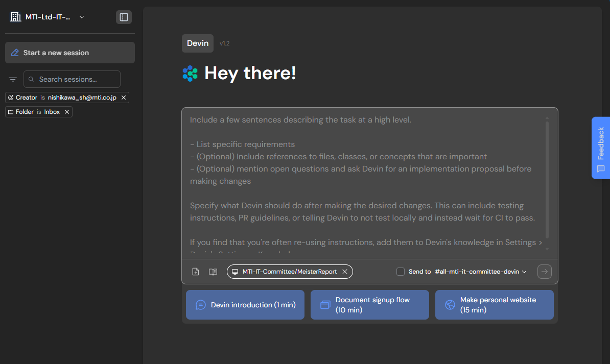610x364 pixels.
Task: Click the Devin logo icon
Action: [x=190, y=74]
